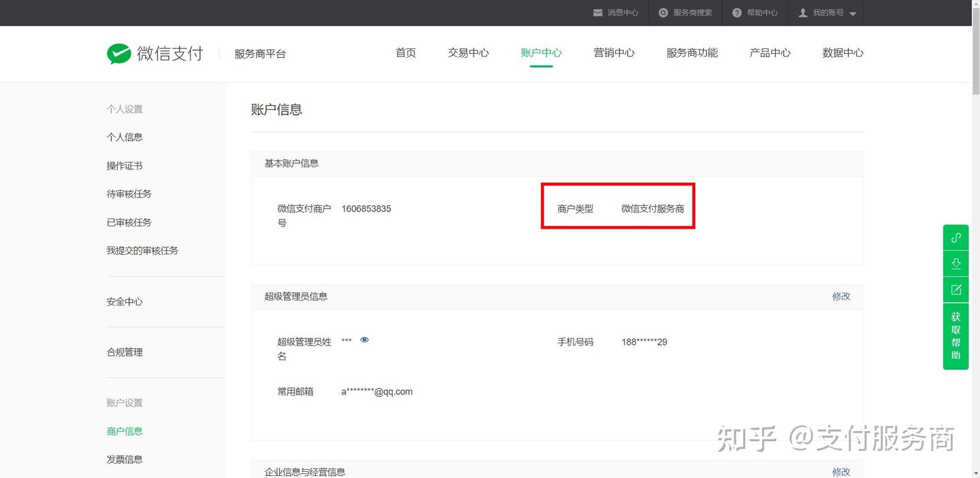Click the green link icon in right sidebar
The height and width of the screenshot is (478, 980).
tap(955, 237)
